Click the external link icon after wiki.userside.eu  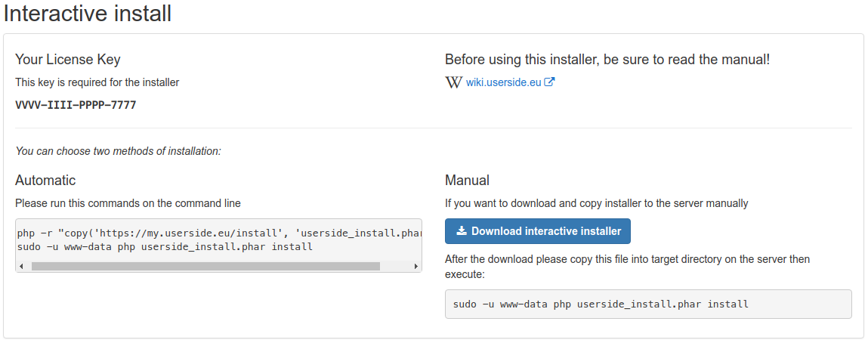tap(550, 82)
